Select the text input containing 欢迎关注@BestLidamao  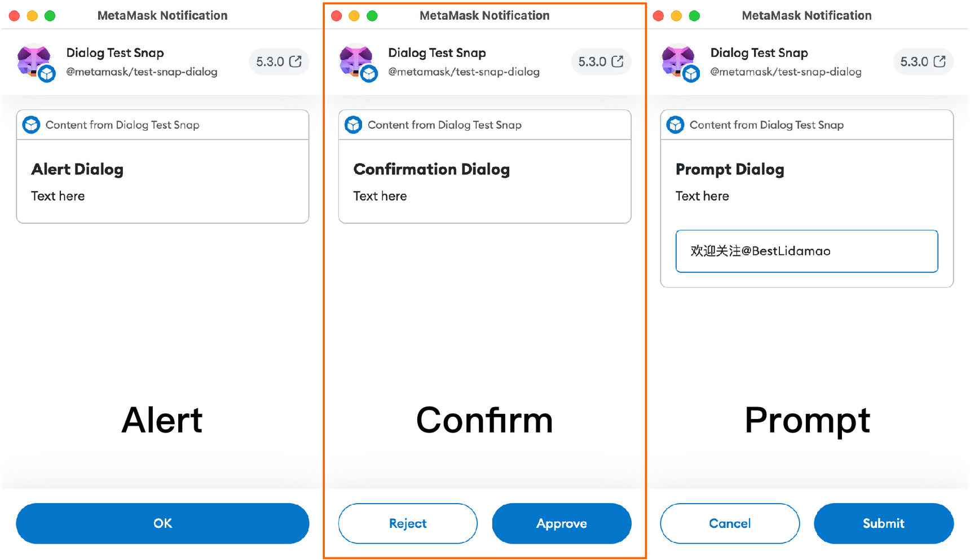coord(806,251)
